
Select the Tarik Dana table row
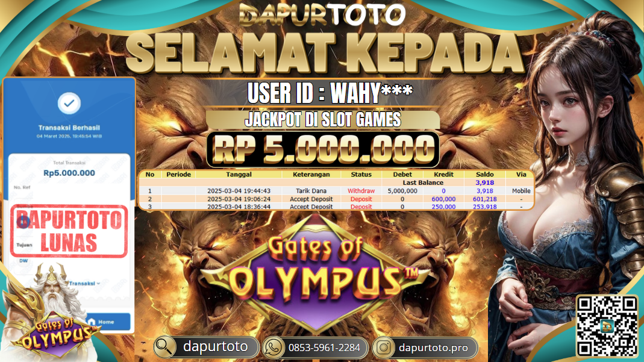[x=336, y=191]
